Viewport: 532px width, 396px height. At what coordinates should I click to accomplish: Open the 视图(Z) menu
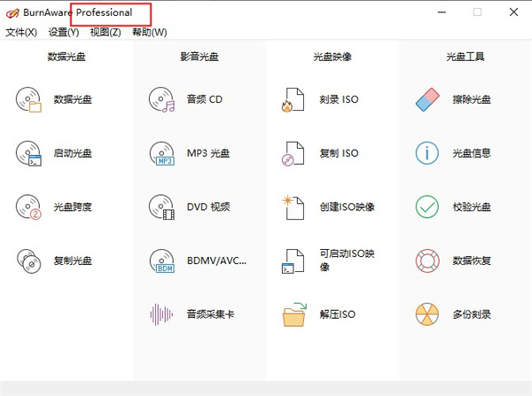point(106,32)
